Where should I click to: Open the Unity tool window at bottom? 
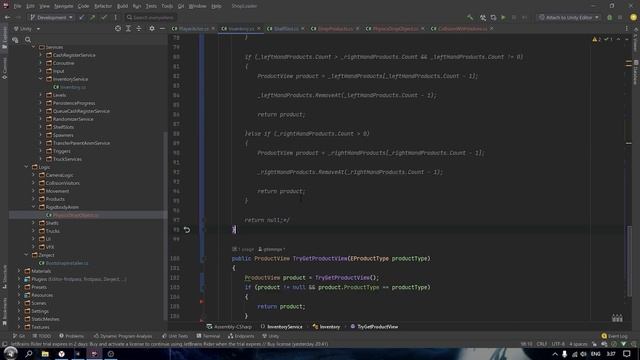pyautogui.click(x=271, y=336)
